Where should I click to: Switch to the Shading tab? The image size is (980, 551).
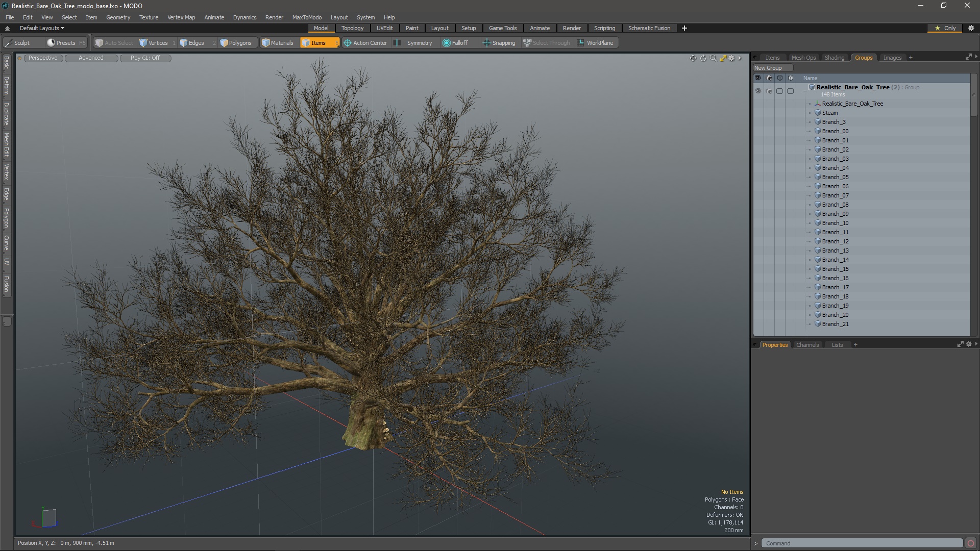point(834,57)
